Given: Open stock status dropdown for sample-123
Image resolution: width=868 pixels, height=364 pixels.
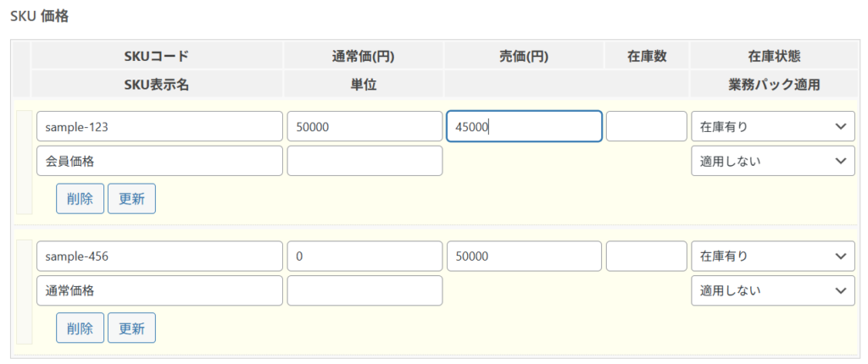Looking at the screenshot, I should pyautogui.click(x=772, y=126).
